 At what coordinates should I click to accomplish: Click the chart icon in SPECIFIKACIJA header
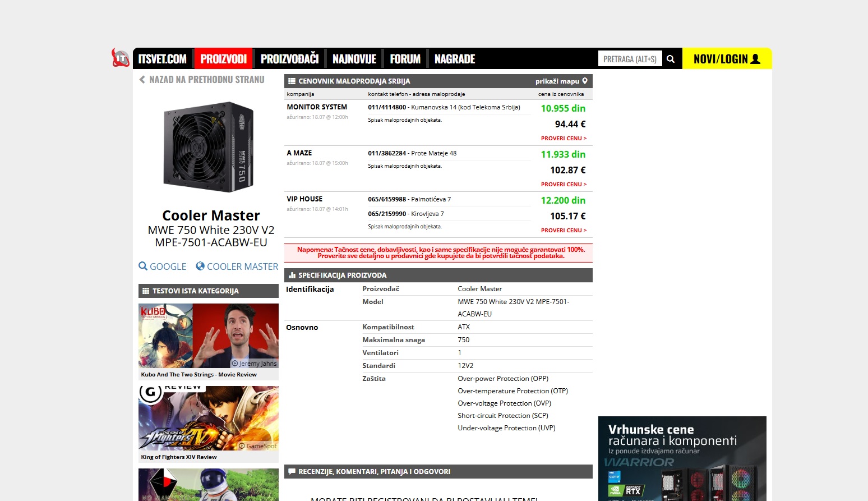tap(292, 275)
